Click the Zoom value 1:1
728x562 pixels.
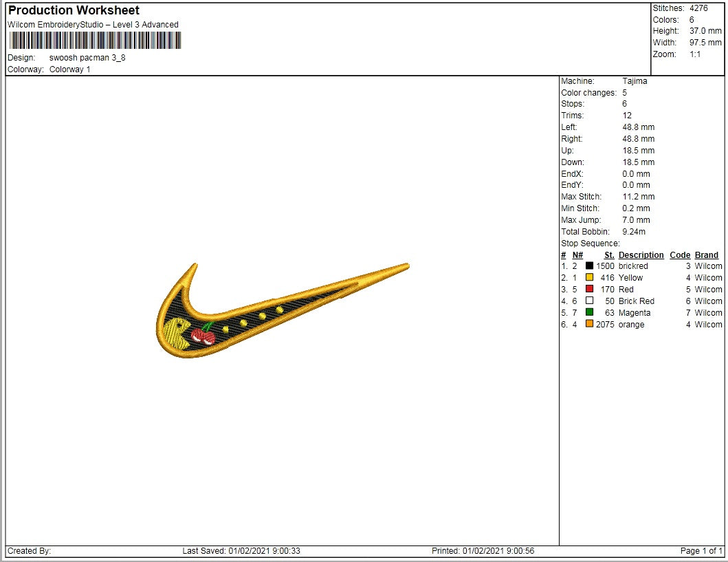click(694, 54)
